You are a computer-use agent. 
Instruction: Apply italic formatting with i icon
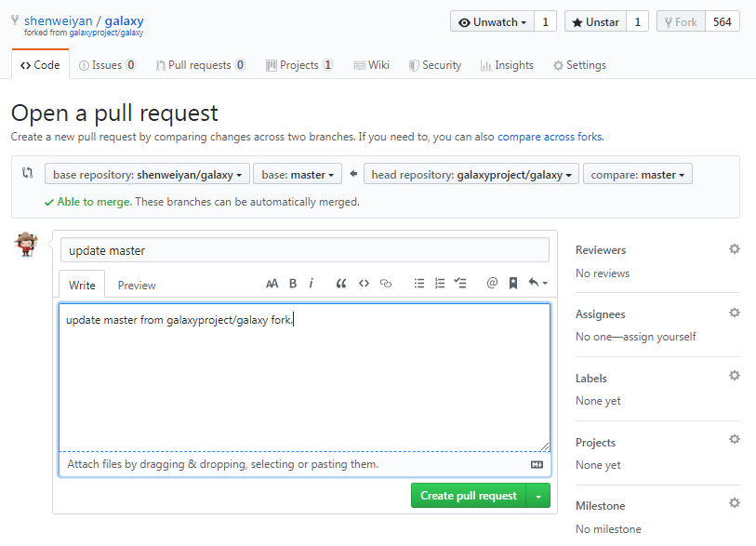pyautogui.click(x=312, y=284)
